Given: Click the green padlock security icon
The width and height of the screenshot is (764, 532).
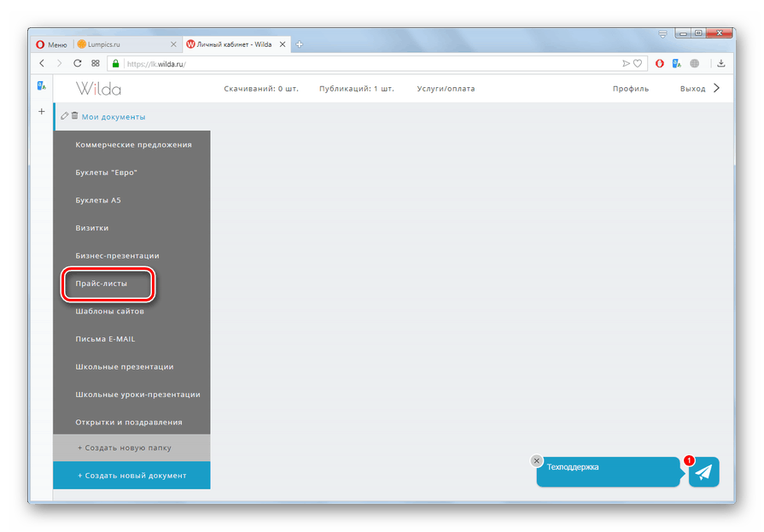Looking at the screenshot, I should pyautogui.click(x=115, y=63).
